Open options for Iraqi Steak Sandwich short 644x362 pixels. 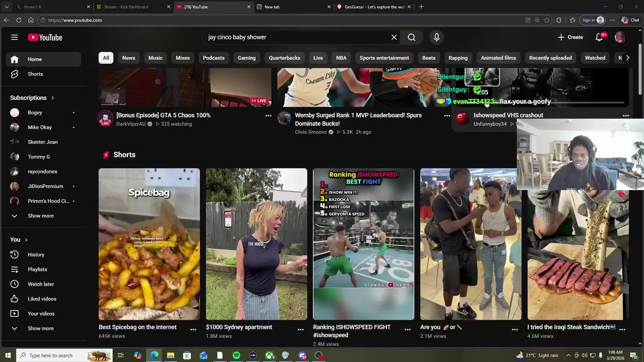[622, 329]
